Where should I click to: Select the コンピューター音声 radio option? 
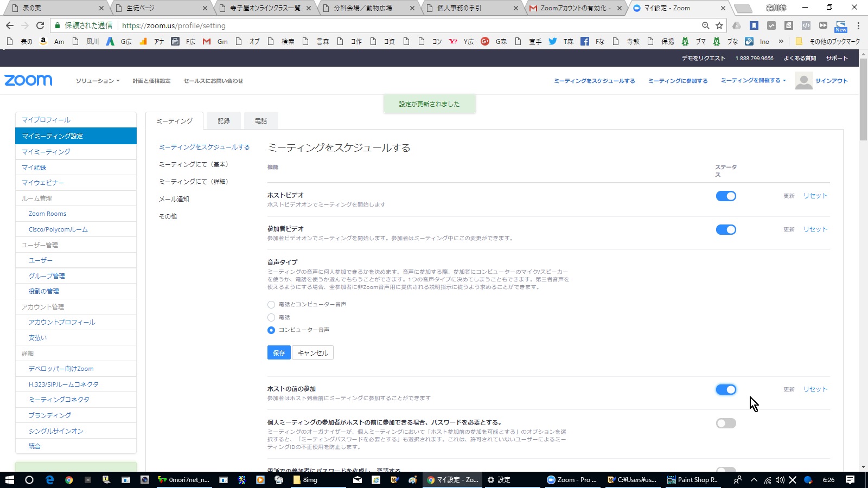[271, 330]
